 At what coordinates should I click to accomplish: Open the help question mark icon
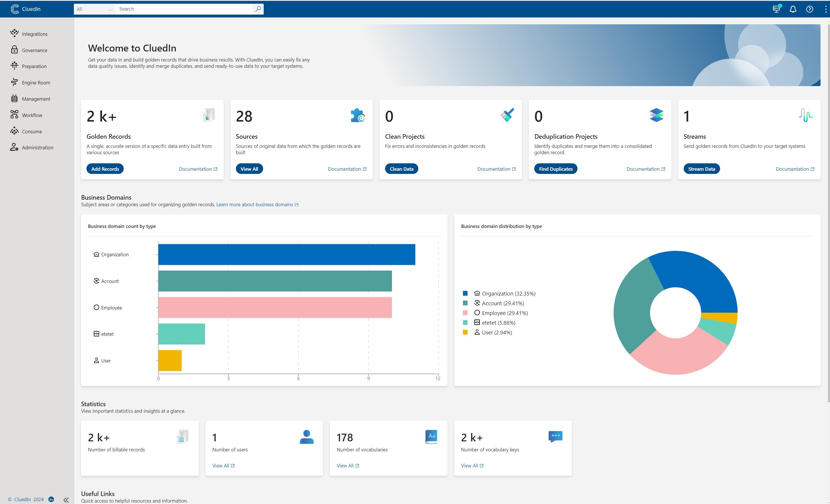[x=809, y=9]
